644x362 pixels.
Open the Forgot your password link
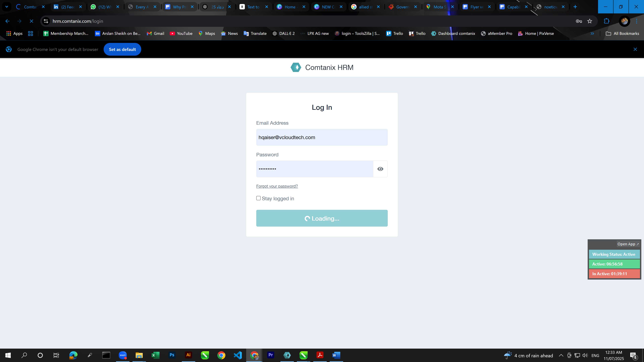point(277,186)
